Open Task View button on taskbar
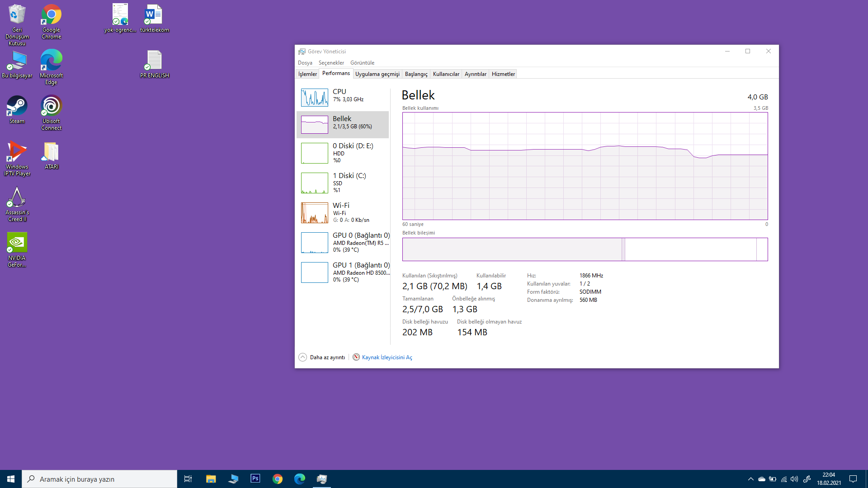The image size is (868, 488). tap(188, 479)
